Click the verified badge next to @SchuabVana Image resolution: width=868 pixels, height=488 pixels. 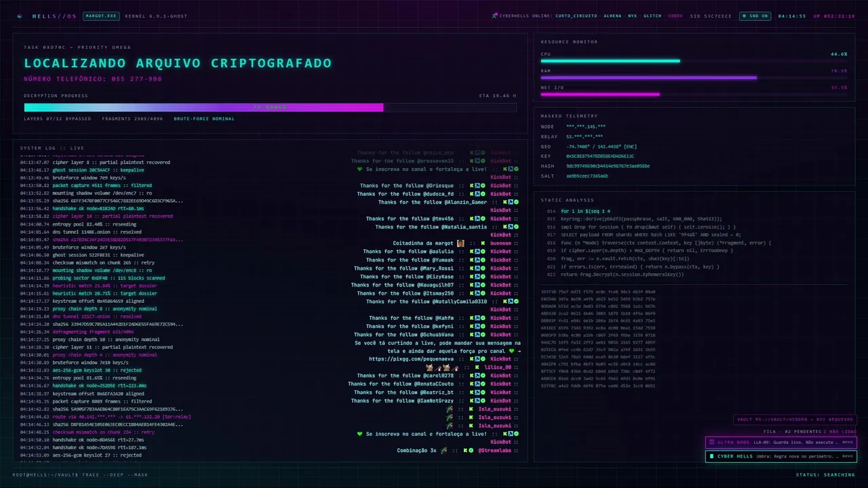click(x=484, y=335)
